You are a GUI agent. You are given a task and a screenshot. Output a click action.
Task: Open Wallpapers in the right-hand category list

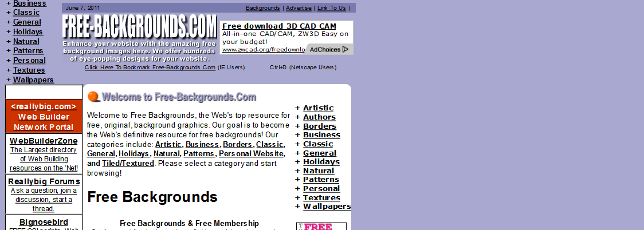pyautogui.click(x=327, y=207)
